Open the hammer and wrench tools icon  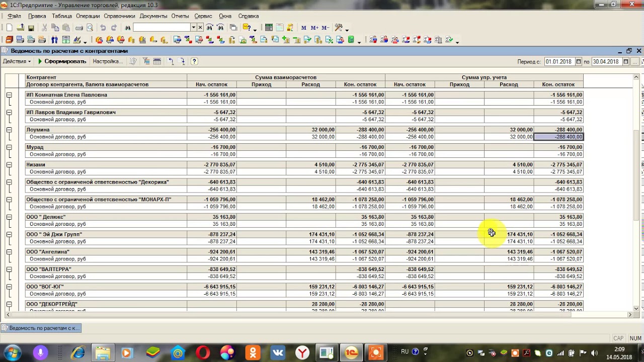[339, 28]
